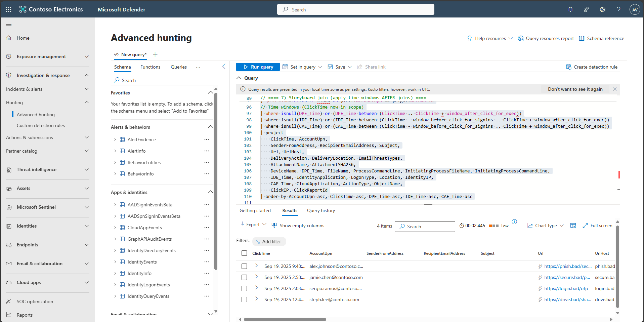
Task: Open the Getting started tab
Action: click(x=255, y=210)
